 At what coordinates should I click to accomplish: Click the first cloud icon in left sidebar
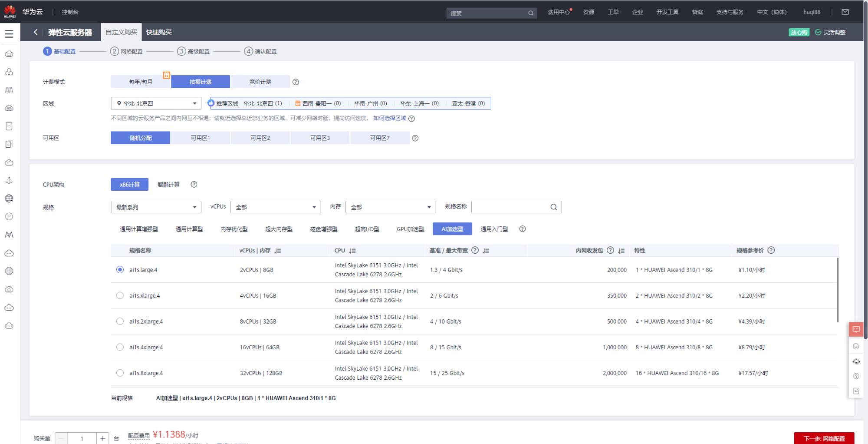click(9, 54)
